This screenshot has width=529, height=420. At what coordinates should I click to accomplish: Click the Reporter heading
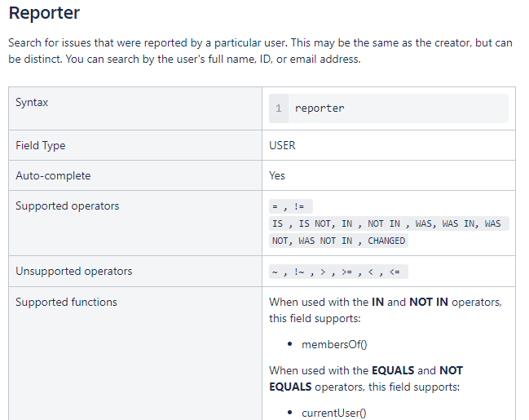[44, 13]
